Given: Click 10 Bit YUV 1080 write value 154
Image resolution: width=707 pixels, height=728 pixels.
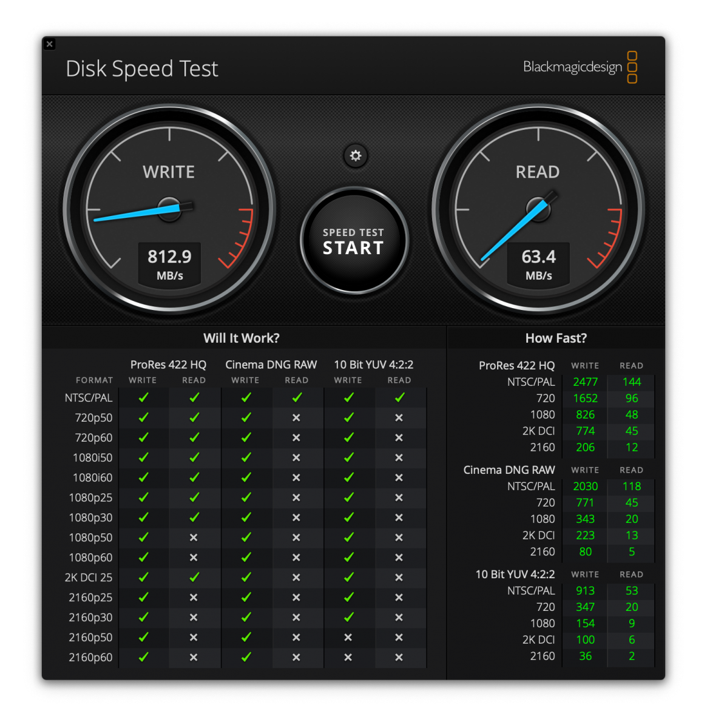Looking at the screenshot, I should [585, 623].
